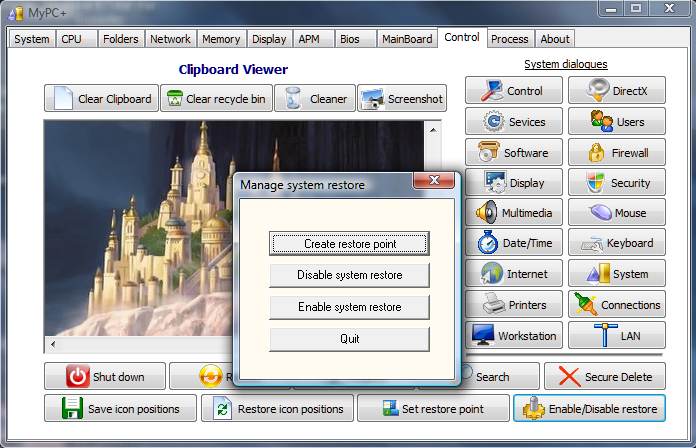This screenshot has width=696, height=448.
Task: Close the Manage system restore dialog
Action: pos(434,180)
